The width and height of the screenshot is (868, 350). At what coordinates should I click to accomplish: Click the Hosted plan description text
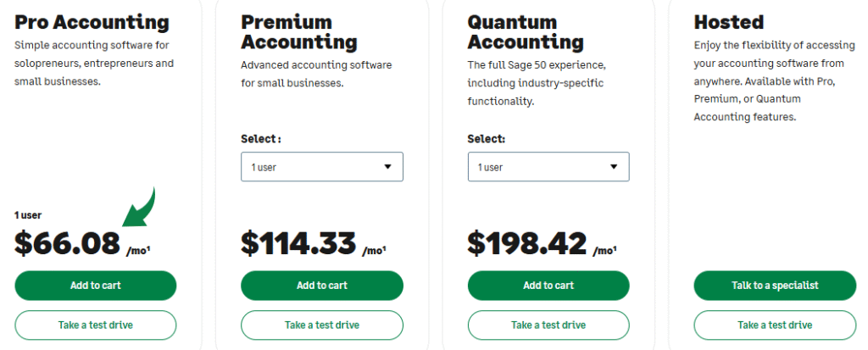pos(770,81)
